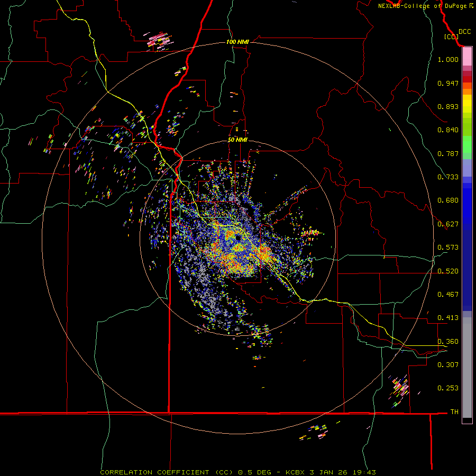Click the 0.680 scale value
This screenshot has height=476, width=476.
coord(448,200)
